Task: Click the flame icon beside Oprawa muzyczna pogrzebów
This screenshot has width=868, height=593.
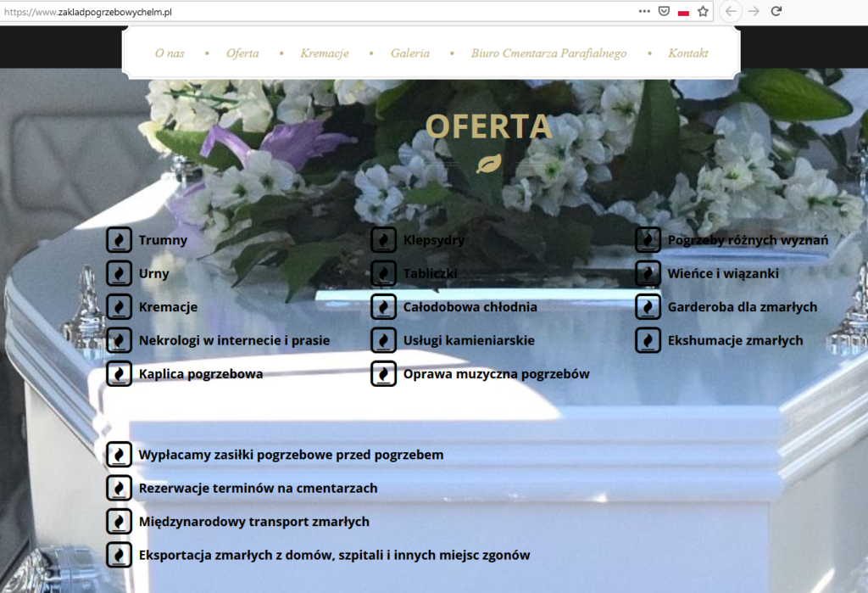Action: pyautogui.click(x=384, y=373)
